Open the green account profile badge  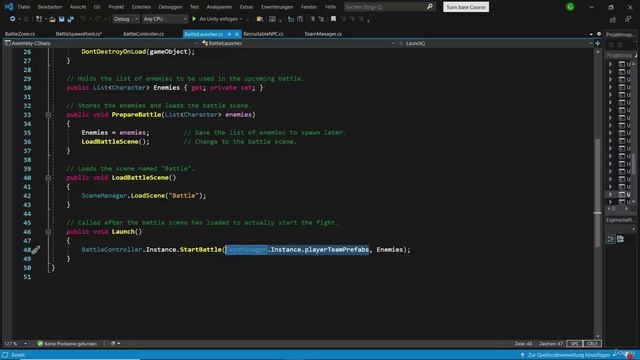click(x=570, y=7)
